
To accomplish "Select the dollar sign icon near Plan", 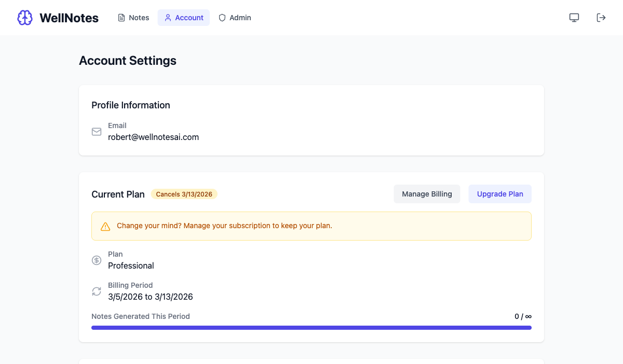I will 97,260.
